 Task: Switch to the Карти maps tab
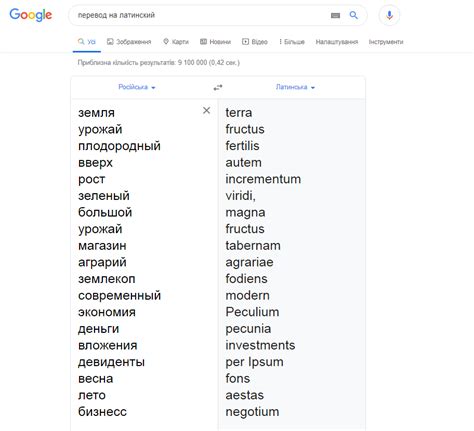click(x=176, y=42)
